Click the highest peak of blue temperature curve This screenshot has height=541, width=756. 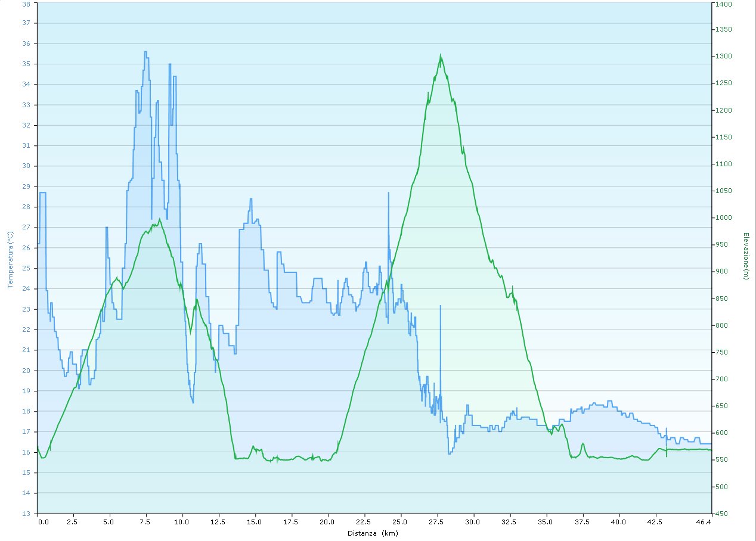145,52
